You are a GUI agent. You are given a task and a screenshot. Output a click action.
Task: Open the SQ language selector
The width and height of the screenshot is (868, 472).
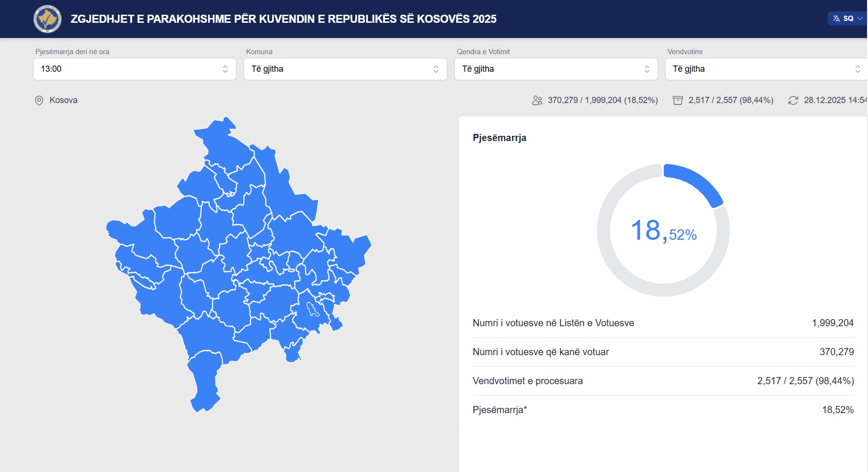pyautogui.click(x=849, y=19)
